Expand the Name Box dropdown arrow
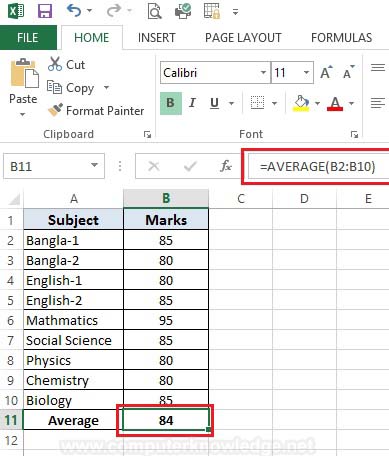 coord(95,165)
